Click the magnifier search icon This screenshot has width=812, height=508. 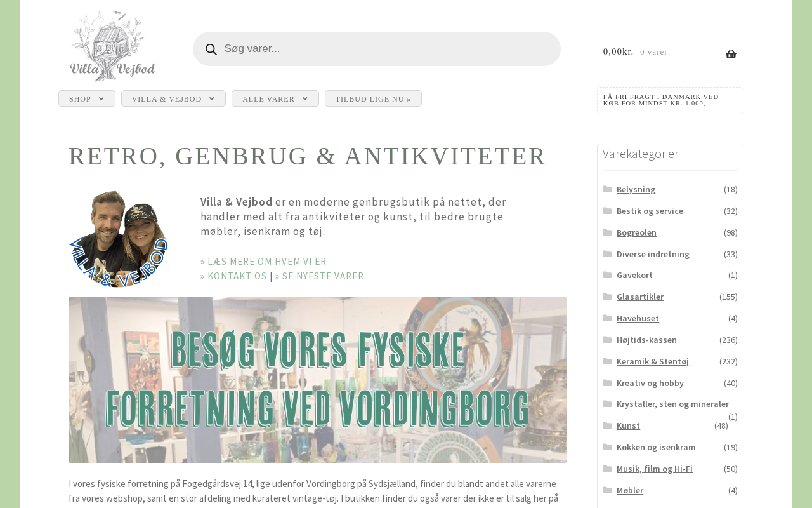211,50
